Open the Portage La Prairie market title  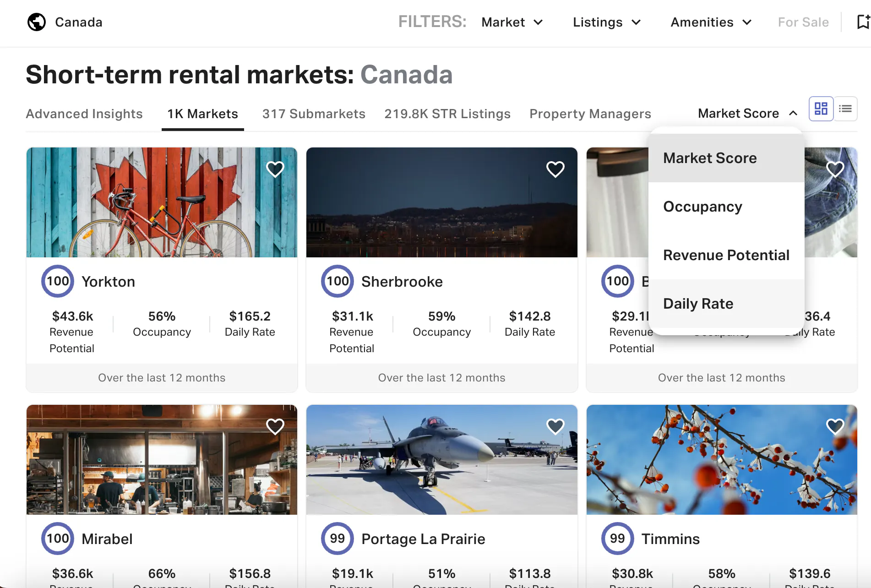tap(423, 539)
